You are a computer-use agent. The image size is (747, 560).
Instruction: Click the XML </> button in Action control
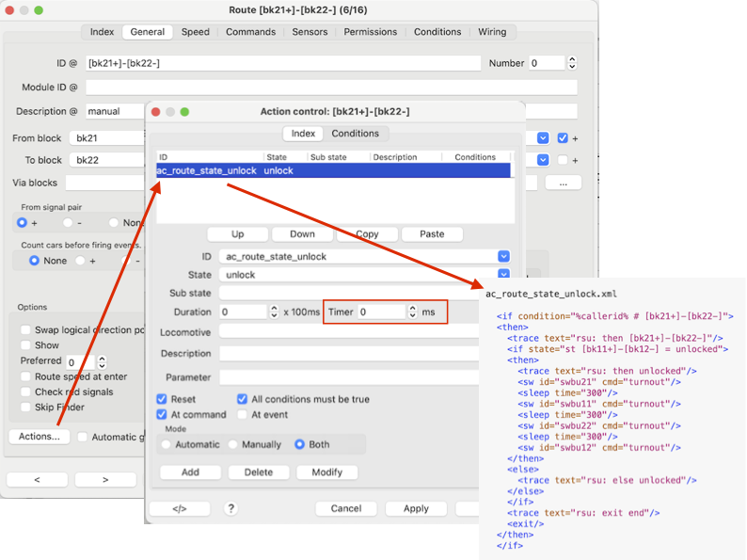[x=179, y=508]
